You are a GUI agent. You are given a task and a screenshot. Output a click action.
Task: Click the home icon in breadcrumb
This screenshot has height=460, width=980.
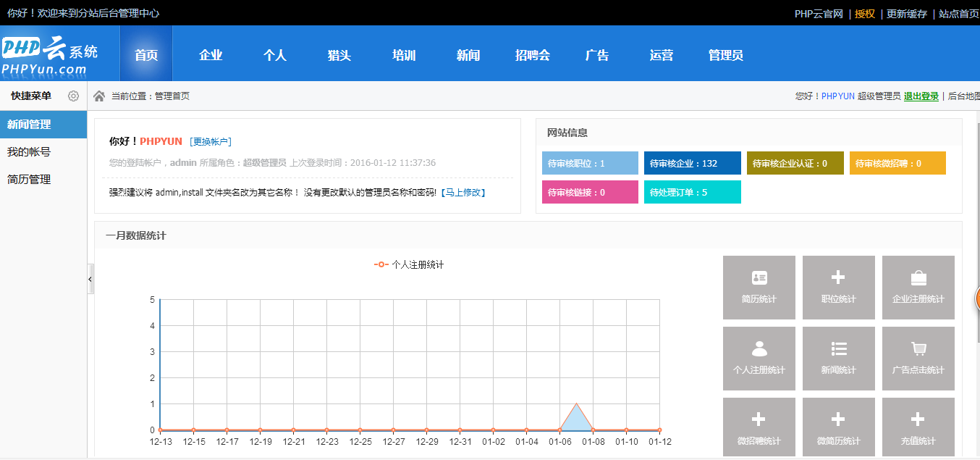pyautogui.click(x=99, y=96)
